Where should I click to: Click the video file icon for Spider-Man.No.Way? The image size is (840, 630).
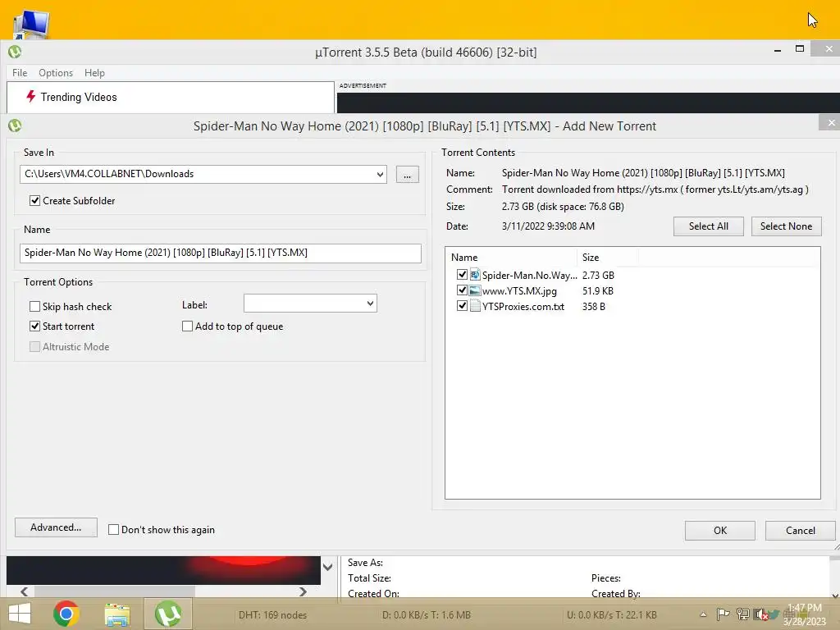point(475,275)
